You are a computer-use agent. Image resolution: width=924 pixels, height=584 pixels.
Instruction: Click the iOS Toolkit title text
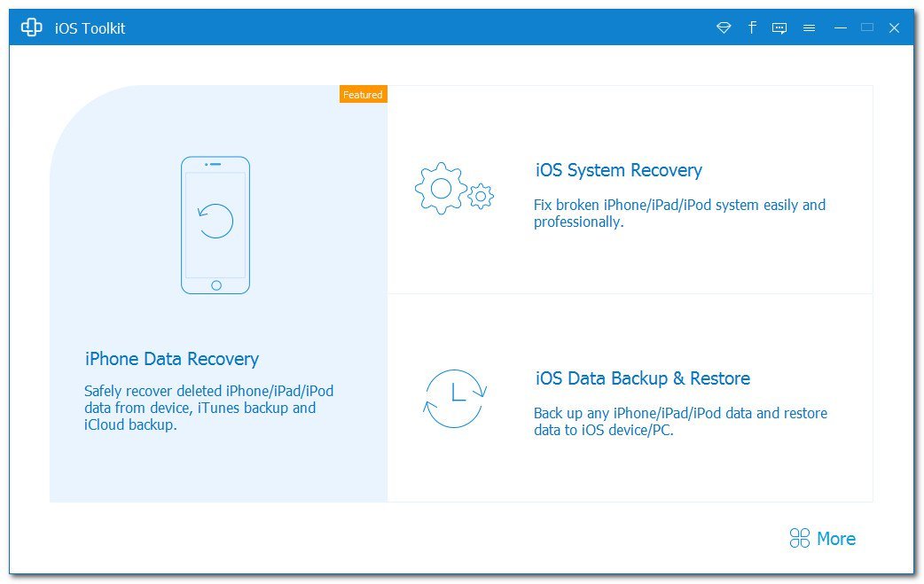coord(90,28)
